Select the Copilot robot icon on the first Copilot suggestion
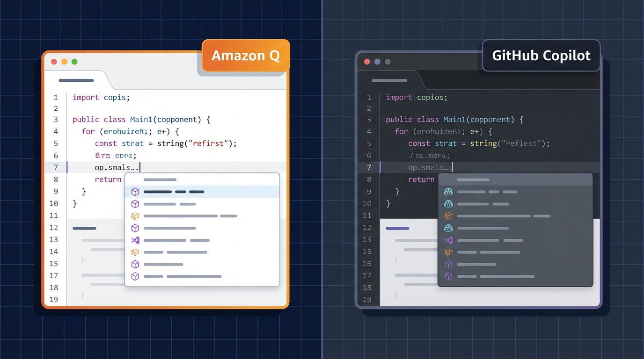The width and height of the screenshot is (644, 359). pyautogui.click(x=448, y=192)
